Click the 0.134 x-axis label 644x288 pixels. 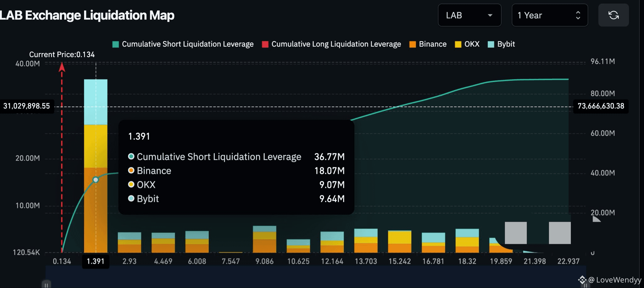[x=62, y=261]
